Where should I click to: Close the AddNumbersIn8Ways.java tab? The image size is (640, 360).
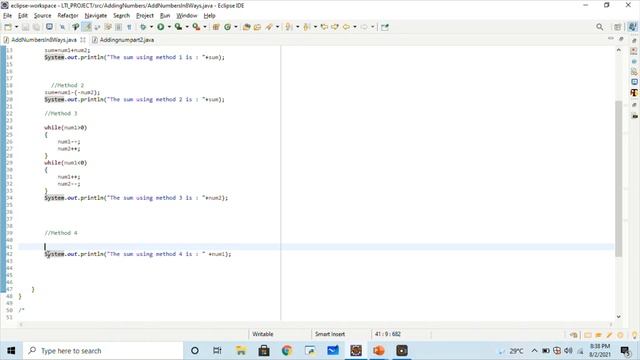pyautogui.click(x=83, y=40)
